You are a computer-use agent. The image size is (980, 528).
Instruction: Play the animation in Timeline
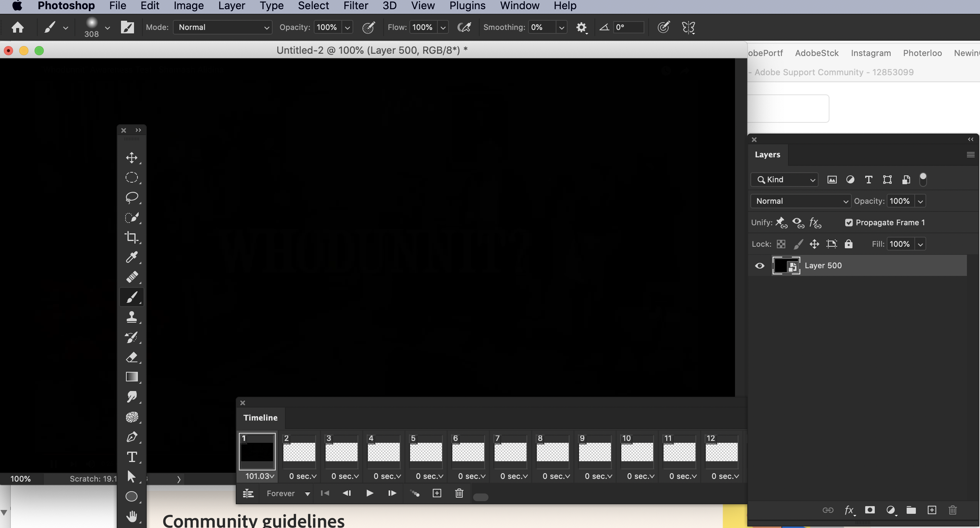pyautogui.click(x=369, y=493)
